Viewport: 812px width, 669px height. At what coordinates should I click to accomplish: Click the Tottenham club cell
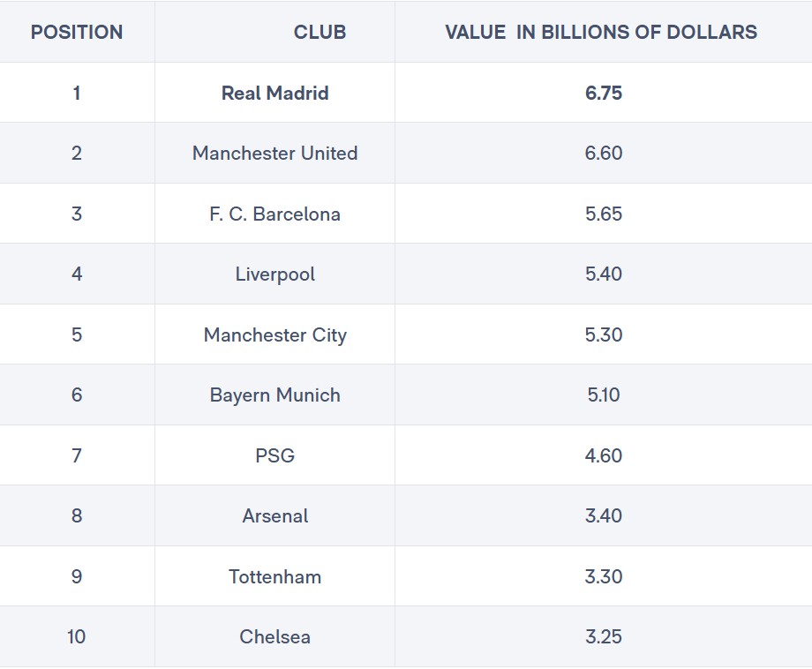275,576
